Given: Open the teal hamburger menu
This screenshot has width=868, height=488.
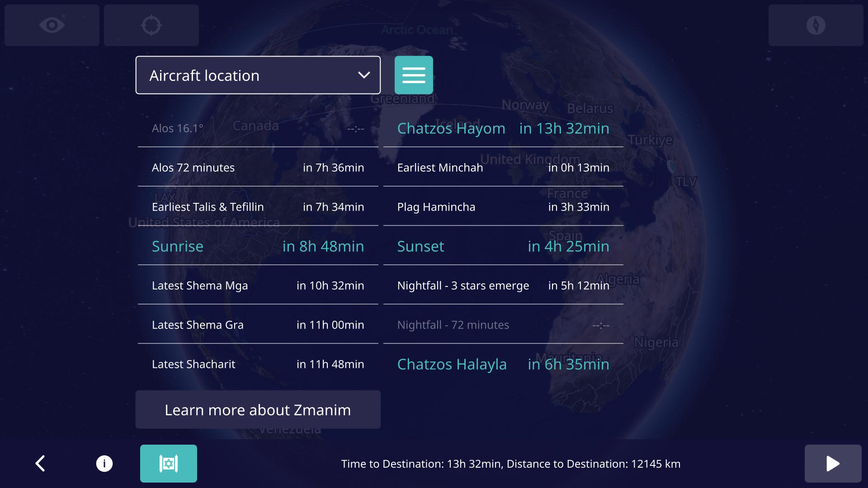Looking at the screenshot, I should pos(413,75).
